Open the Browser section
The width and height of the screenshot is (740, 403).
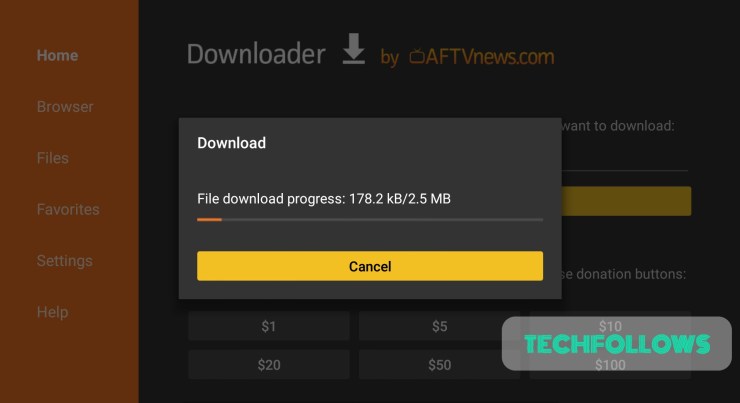click(x=65, y=107)
